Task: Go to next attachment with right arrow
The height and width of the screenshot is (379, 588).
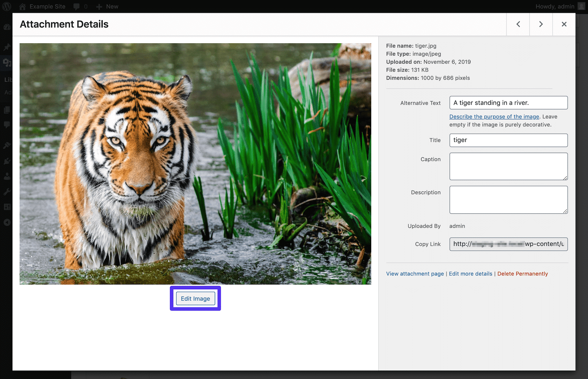Action: coord(541,24)
